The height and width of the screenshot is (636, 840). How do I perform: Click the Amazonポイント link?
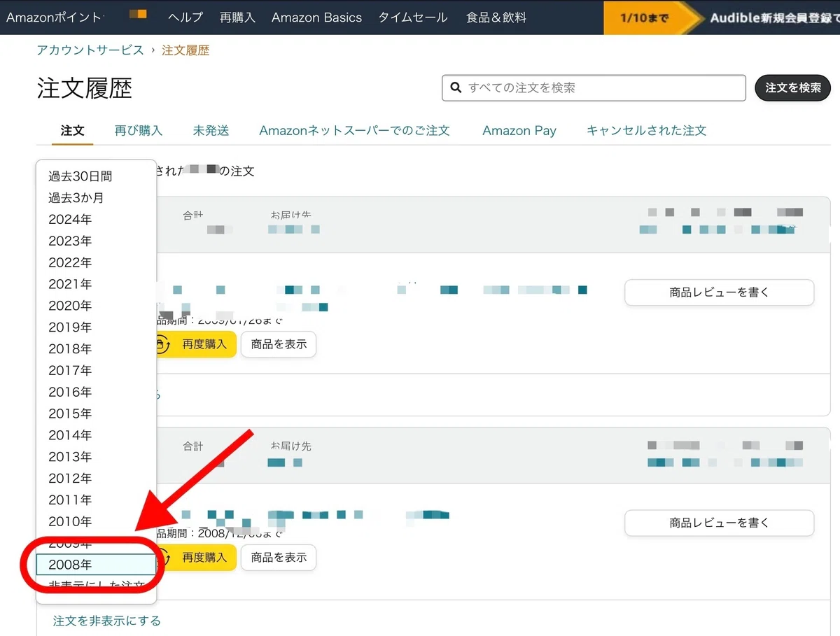(x=54, y=17)
